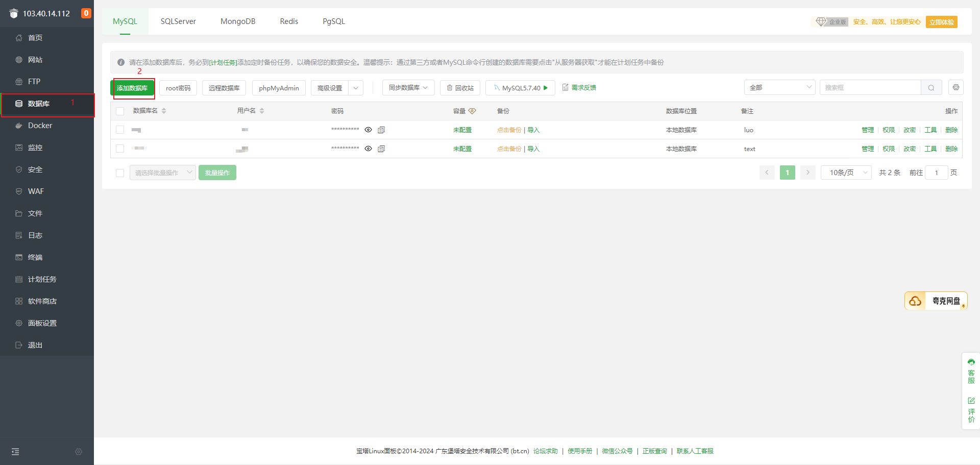Open the 请选择批量操作 dropdown

pyautogui.click(x=163, y=173)
